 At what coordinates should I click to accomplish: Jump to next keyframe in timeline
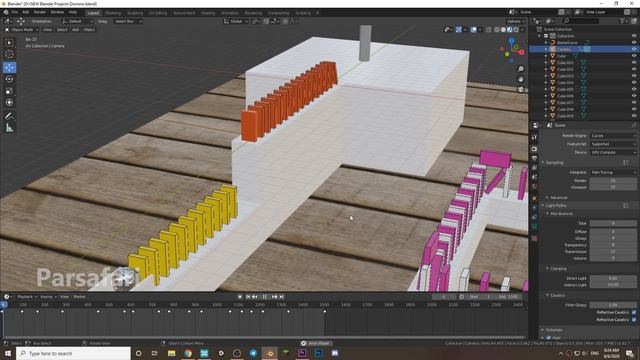click(274, 297)
